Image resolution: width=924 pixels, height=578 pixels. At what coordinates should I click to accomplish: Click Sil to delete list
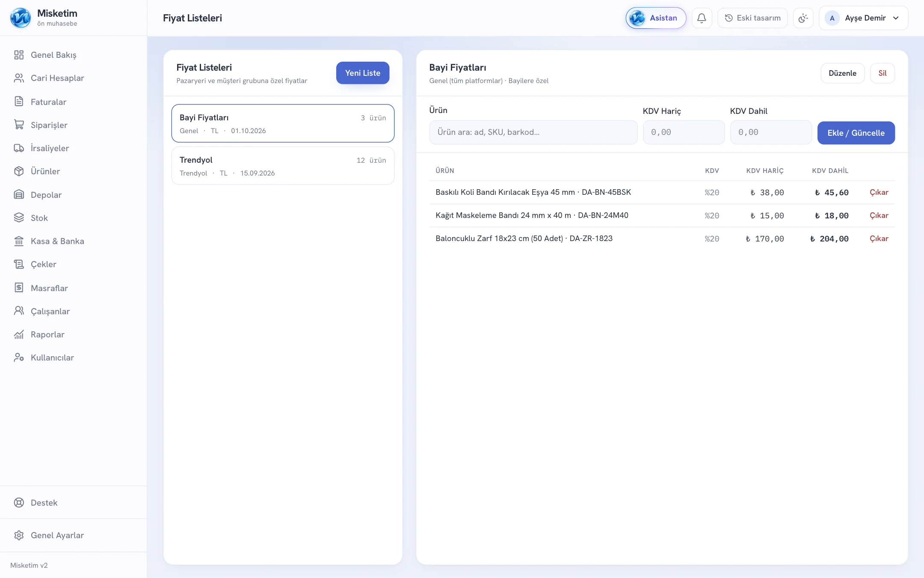[x=882, y=73]
